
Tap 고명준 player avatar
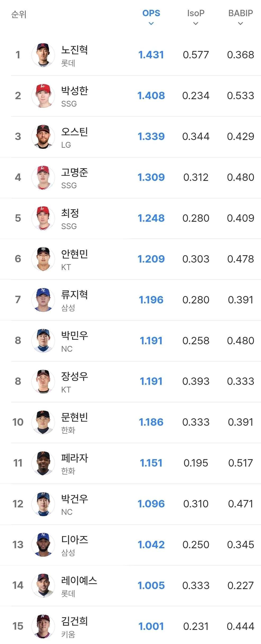point(43,177)
